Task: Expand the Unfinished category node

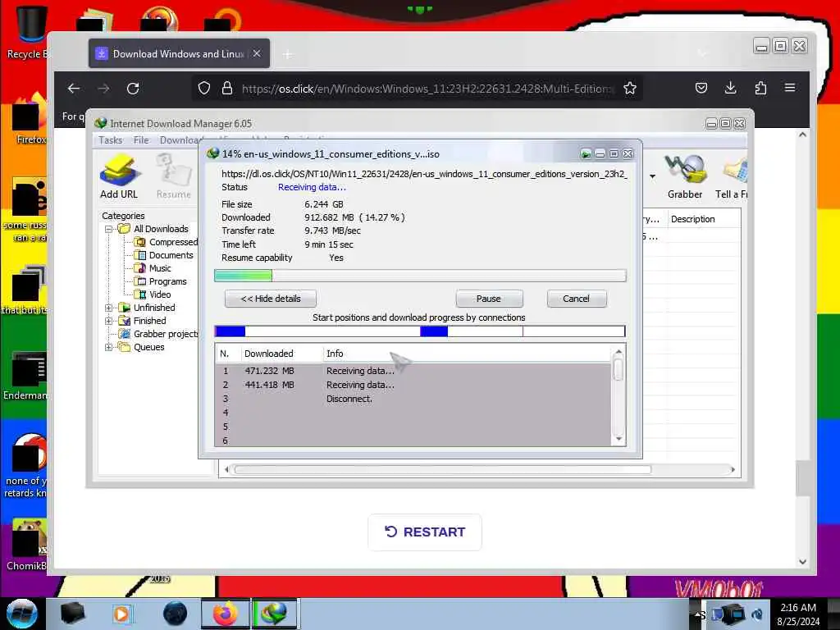Action: (x=109, y=308)
